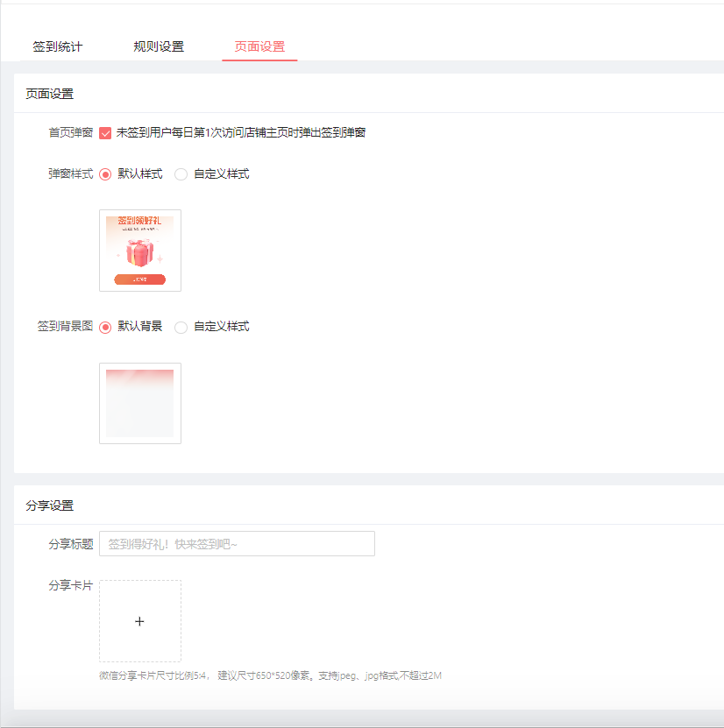Select the 页面设置 tab
The image size is (724, 728).
tap(259, 46)
